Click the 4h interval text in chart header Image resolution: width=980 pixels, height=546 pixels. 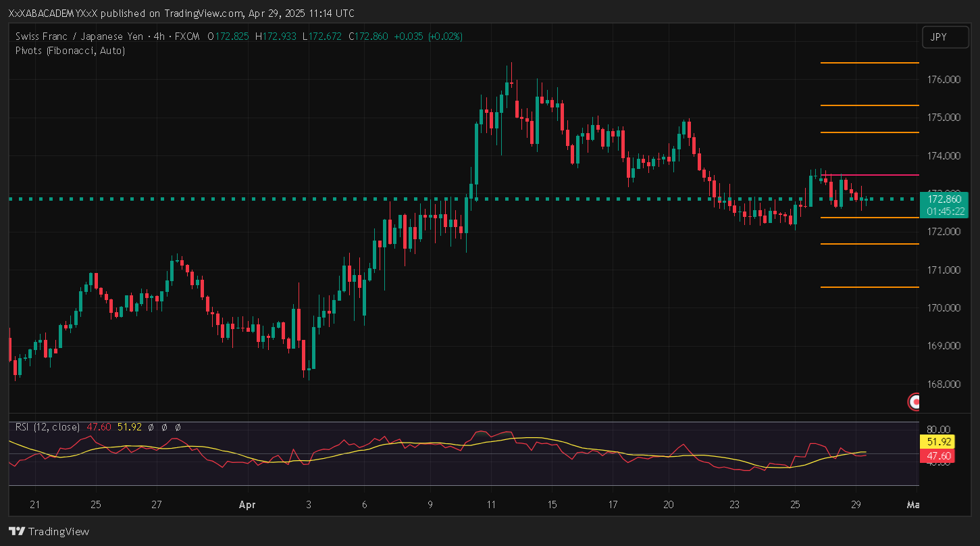pos(159,36)
